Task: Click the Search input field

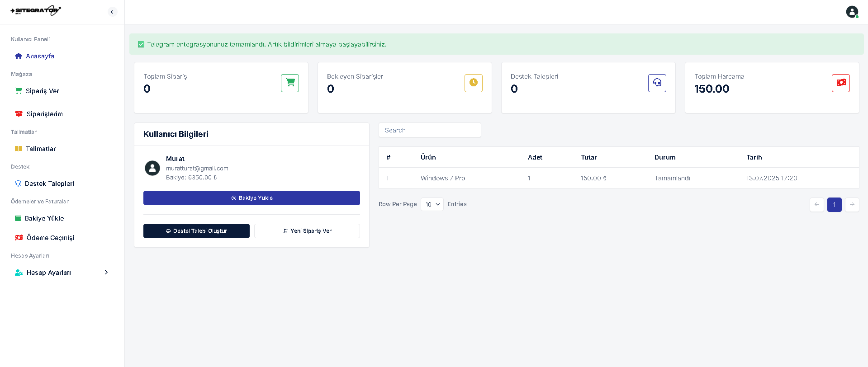Action: [x=430, y=130]
